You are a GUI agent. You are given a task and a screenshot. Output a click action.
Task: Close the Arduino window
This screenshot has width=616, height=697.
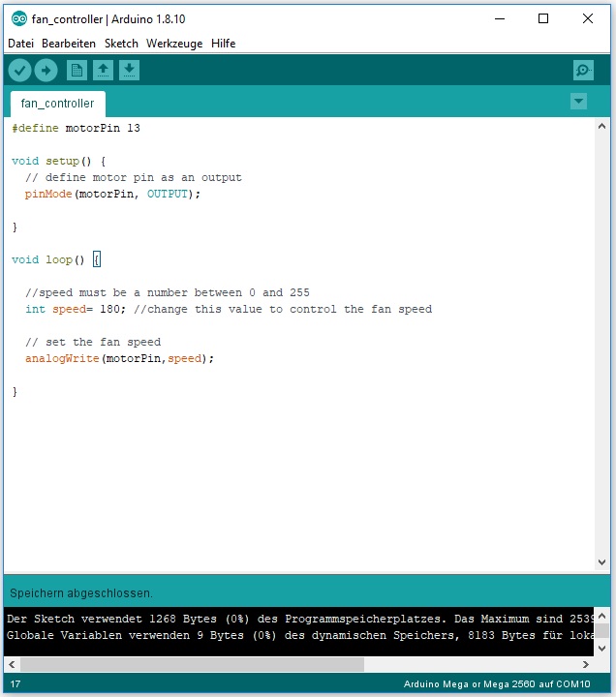588,18
